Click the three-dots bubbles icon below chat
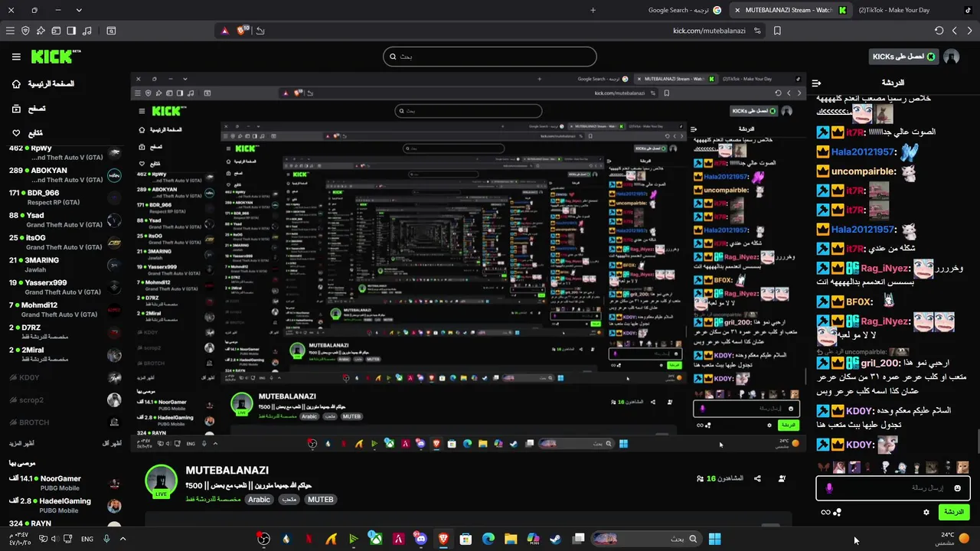This screenshot has height=551, width=980. tap(837, 512)
